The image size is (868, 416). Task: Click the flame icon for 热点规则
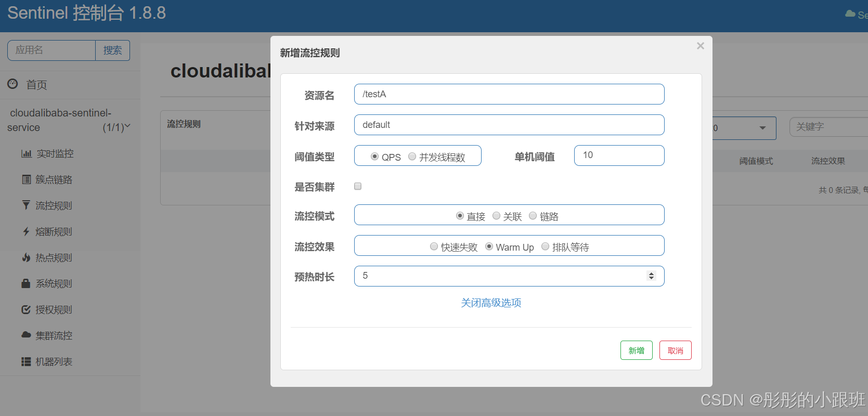tap(26, 257)
